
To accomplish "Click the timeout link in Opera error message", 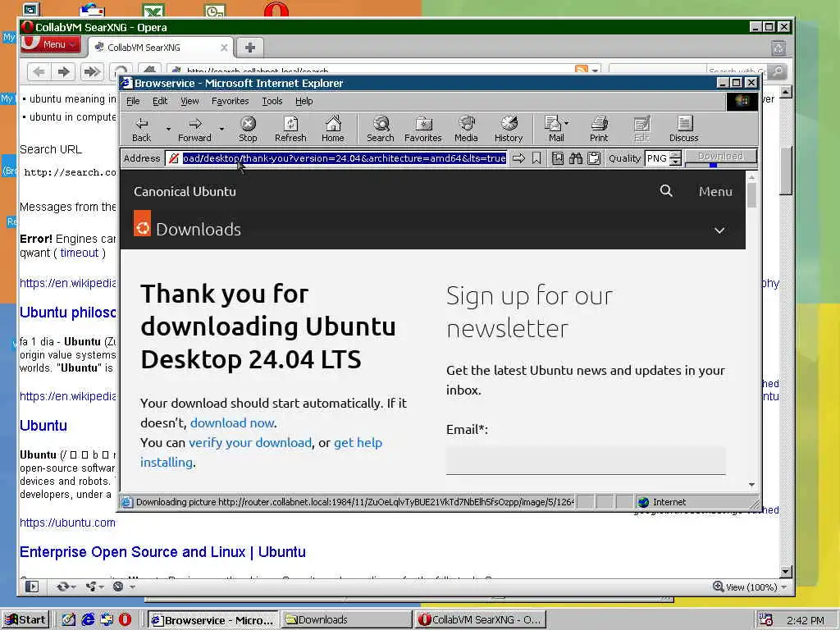I will pyautogui.click(x=80, y=253).
